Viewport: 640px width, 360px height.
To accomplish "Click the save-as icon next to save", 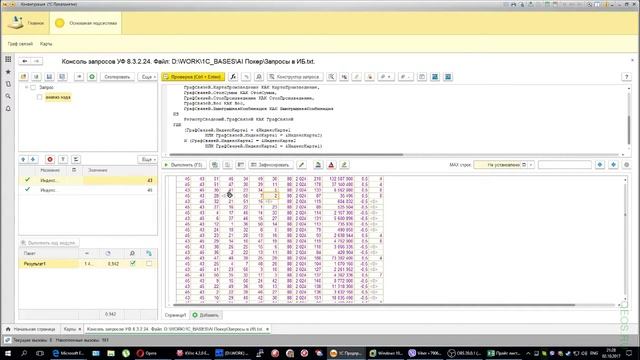I will pyautogui.click(x=62, y=77).
